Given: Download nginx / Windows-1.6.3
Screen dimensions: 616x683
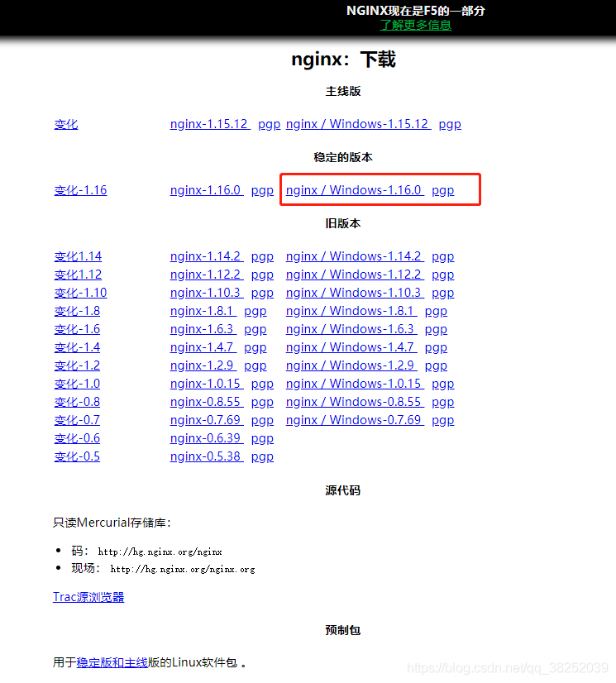Looking at the screenshot, I should click(x=351, y=329).
